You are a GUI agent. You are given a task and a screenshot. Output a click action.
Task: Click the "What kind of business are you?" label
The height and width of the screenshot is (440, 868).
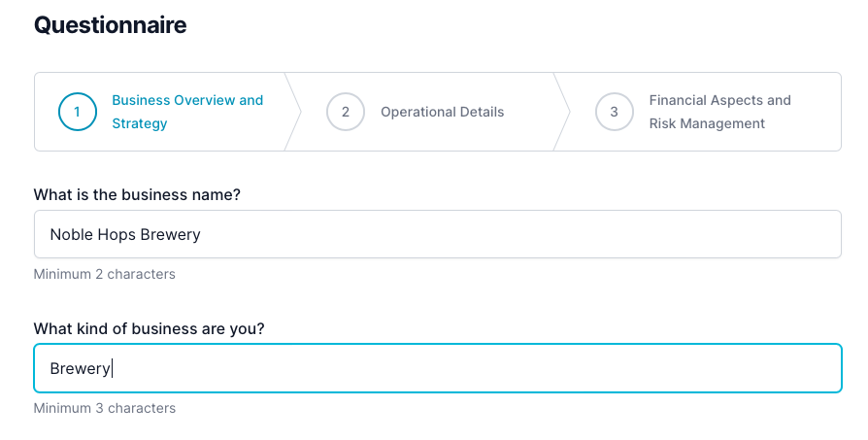(149, 328)
